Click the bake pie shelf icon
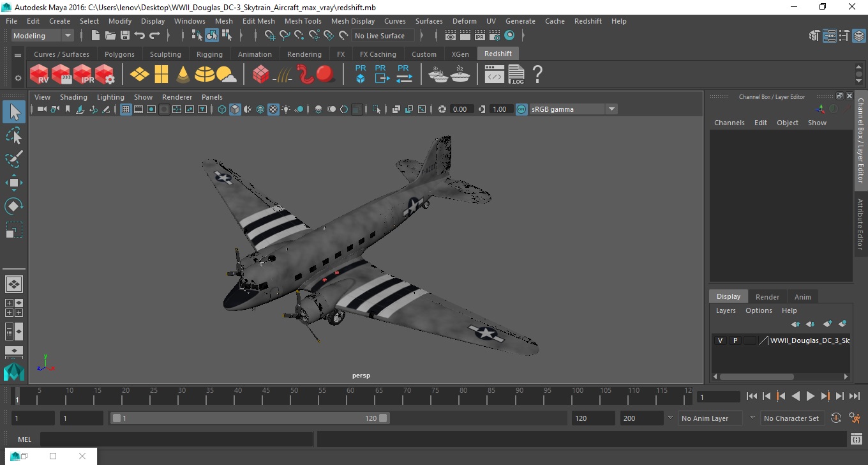Viewport: 868px width, 465px height. (460, 74)
